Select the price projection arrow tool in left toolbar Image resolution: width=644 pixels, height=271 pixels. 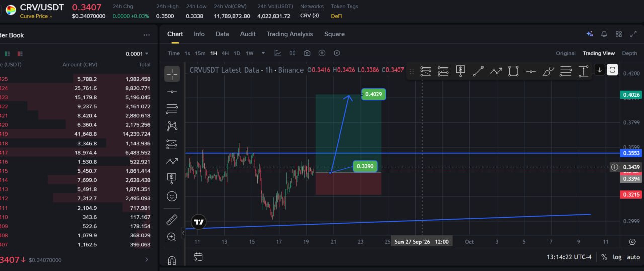[172, 161]
